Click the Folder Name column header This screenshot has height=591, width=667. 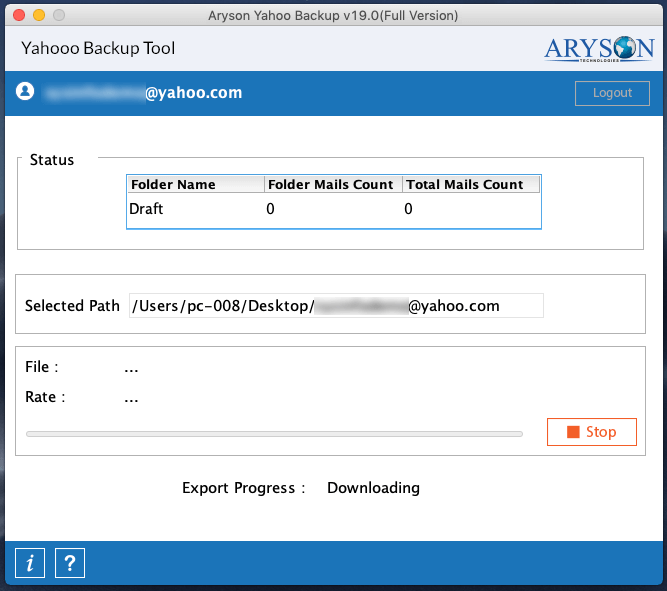(196, 184)
